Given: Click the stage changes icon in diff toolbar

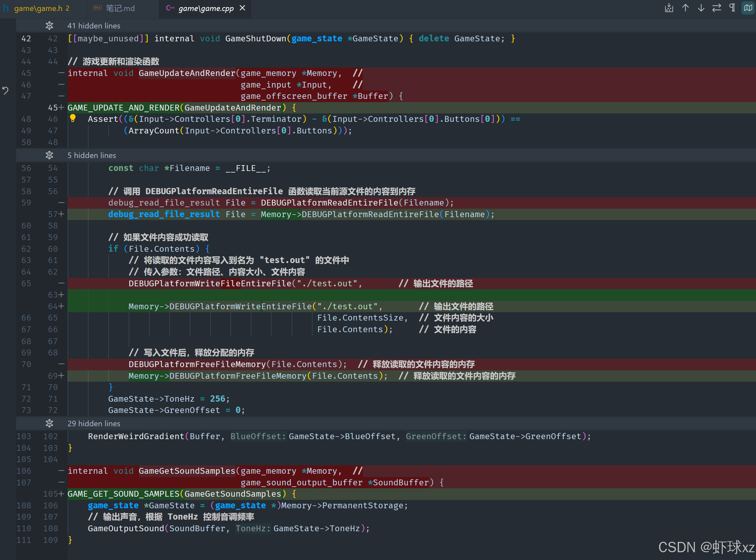Looking at the screenshot, I should click(668, 8).
